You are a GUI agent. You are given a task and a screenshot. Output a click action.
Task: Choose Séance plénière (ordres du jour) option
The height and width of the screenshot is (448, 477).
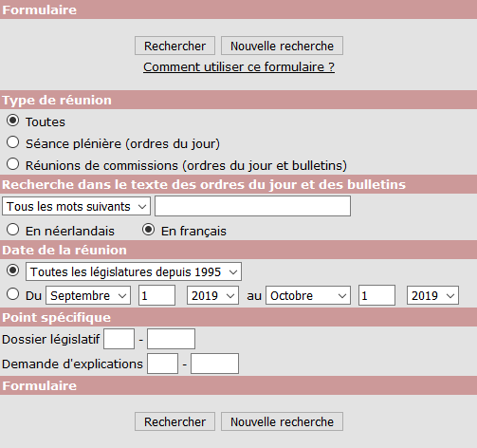tap(13, 142)
